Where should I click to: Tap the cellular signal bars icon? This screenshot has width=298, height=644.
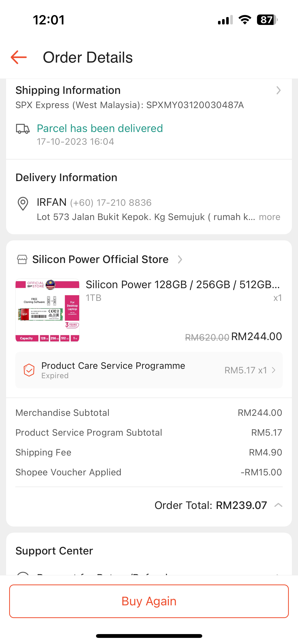tap(225, 20)
